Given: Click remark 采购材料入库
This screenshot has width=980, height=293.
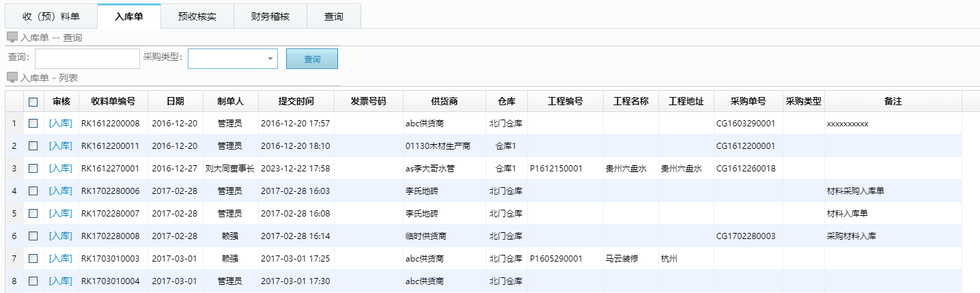Looking at the screenshot, I should (851, 236).
